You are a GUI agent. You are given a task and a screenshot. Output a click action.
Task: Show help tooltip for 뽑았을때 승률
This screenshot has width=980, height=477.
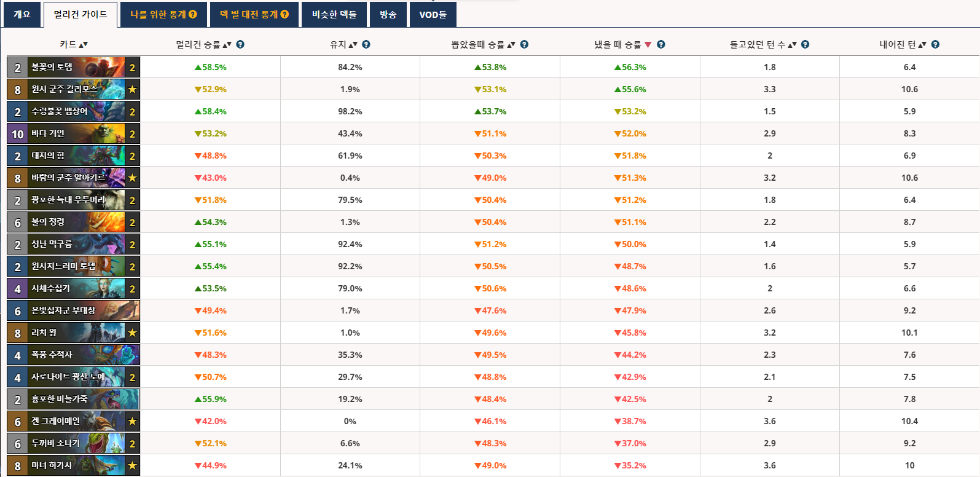524,44
